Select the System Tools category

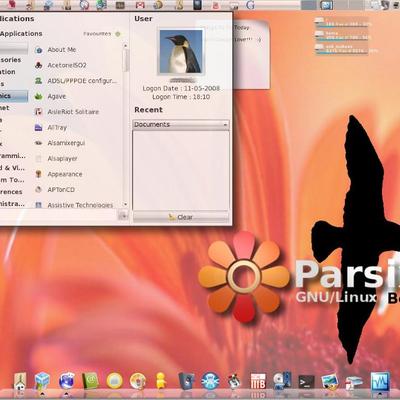click(x=13, y=180)
